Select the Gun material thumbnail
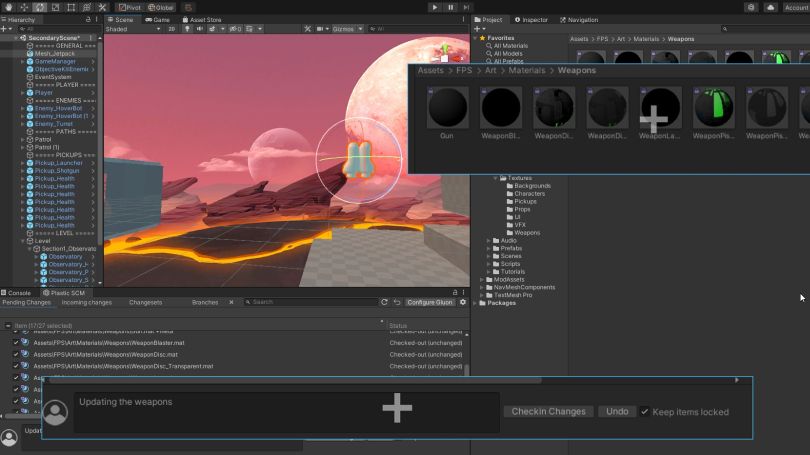The image size is (810, 455). coord(447,108)
